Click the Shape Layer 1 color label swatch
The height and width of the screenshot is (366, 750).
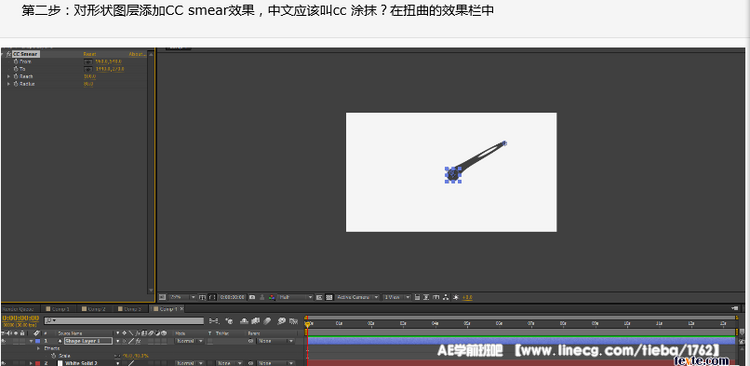pos(37,341)
